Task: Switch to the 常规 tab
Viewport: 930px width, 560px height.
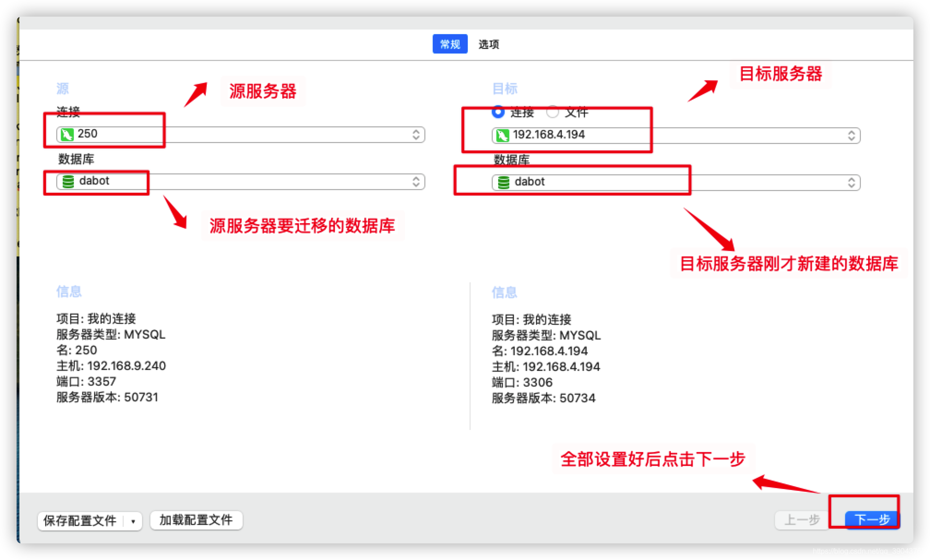Action: click(450, 44)
